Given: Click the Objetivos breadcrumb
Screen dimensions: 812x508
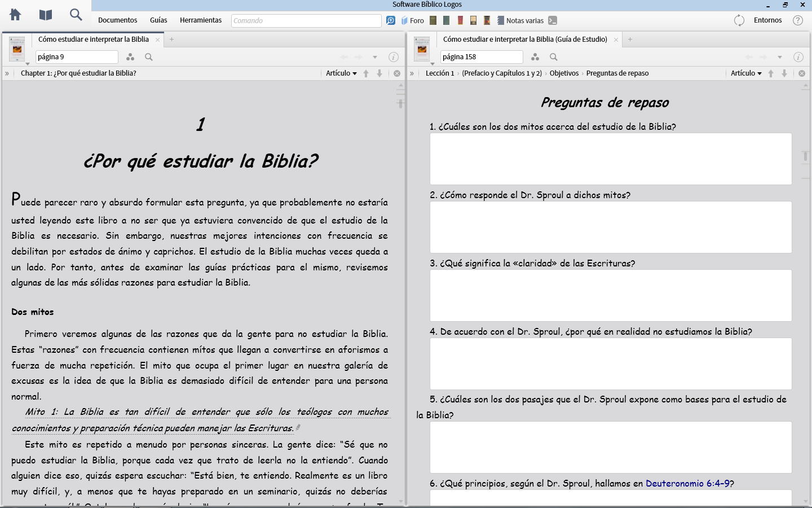Looking at the screenshot, I should 564,73.
